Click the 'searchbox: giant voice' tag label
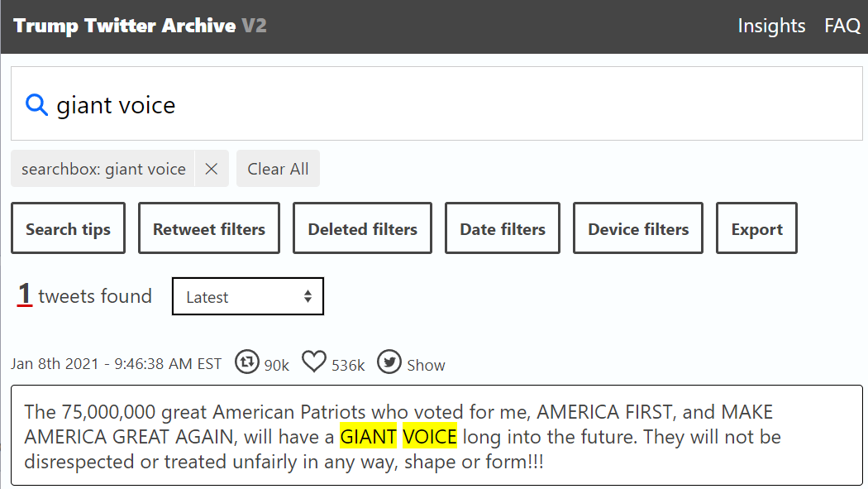Viewport: 868px width, 489px height. point(103,168)
